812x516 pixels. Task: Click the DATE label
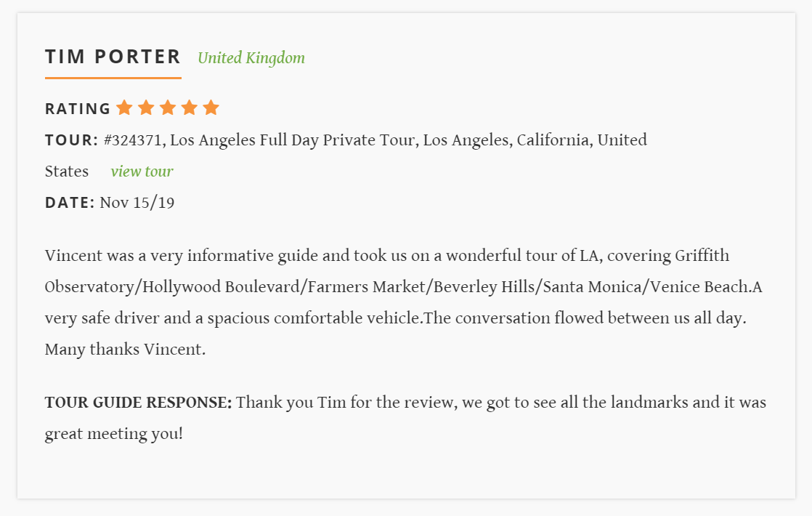(70, 203)
